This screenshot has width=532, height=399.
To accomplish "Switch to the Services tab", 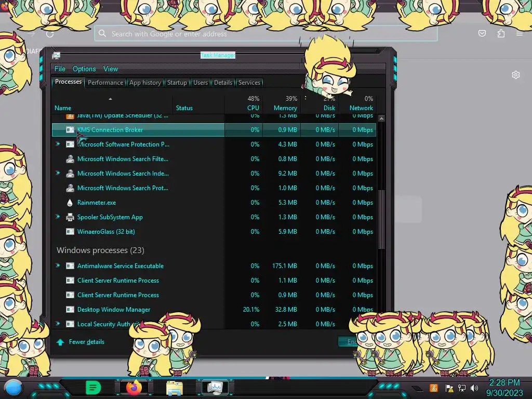I will tap(249, 83).
